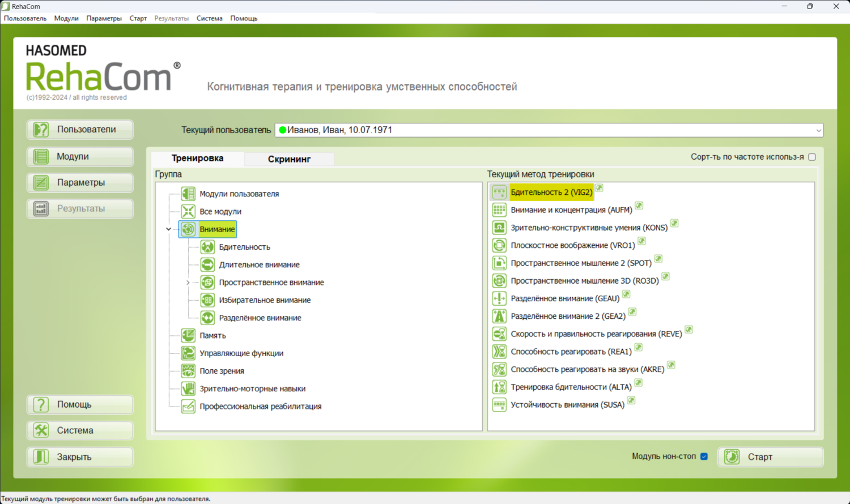The width and height of the screenshot is (850, 504).
Task: Click the Пользователи sidebar button
Action: click(x=80, y=130)
